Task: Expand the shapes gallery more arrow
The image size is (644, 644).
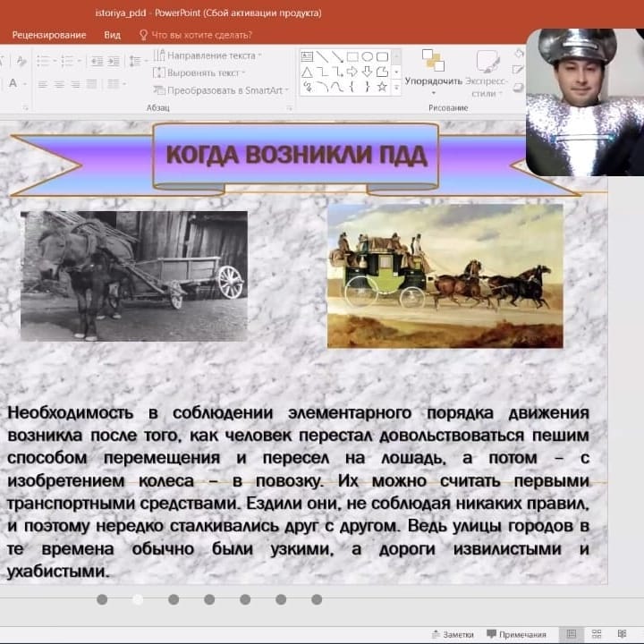Action: (396, 87)
